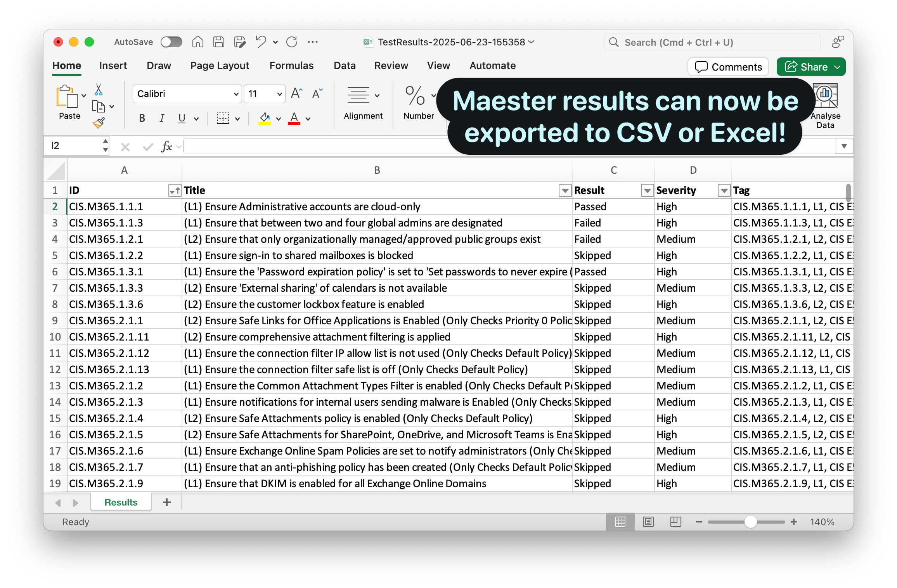Toggle AutoSave off
Viewport: 897px width, 588px height.
171,42
